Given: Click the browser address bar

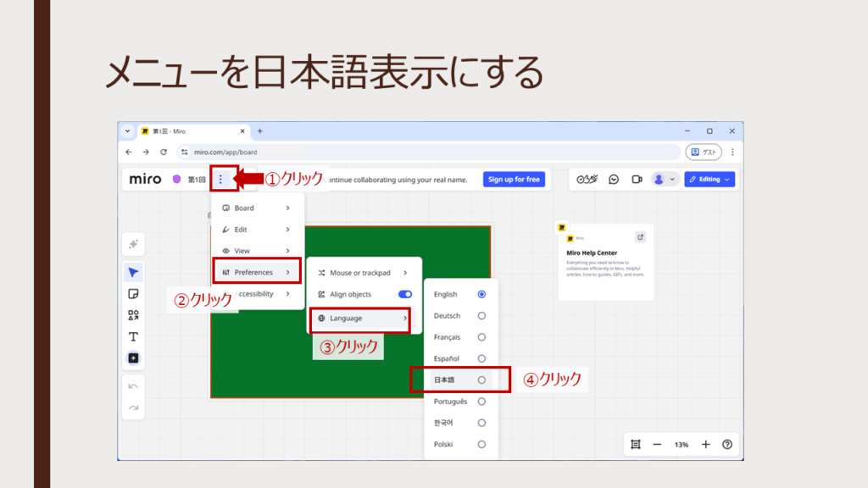Looking at the screenshot, I should pyautogui.click(x=424, y=152).
